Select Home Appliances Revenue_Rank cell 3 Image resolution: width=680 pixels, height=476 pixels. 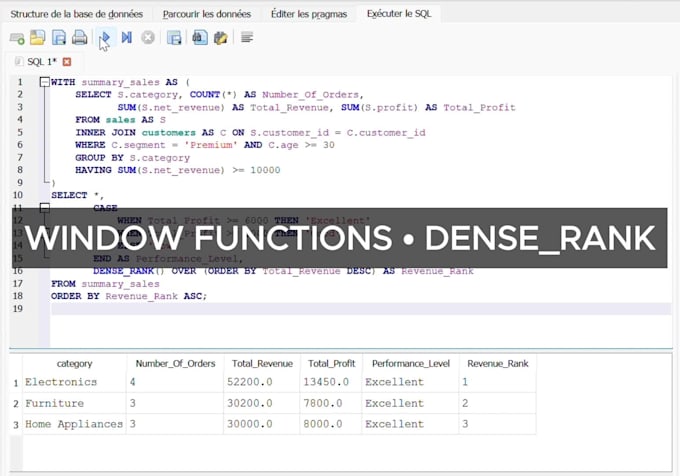point(497,424)
